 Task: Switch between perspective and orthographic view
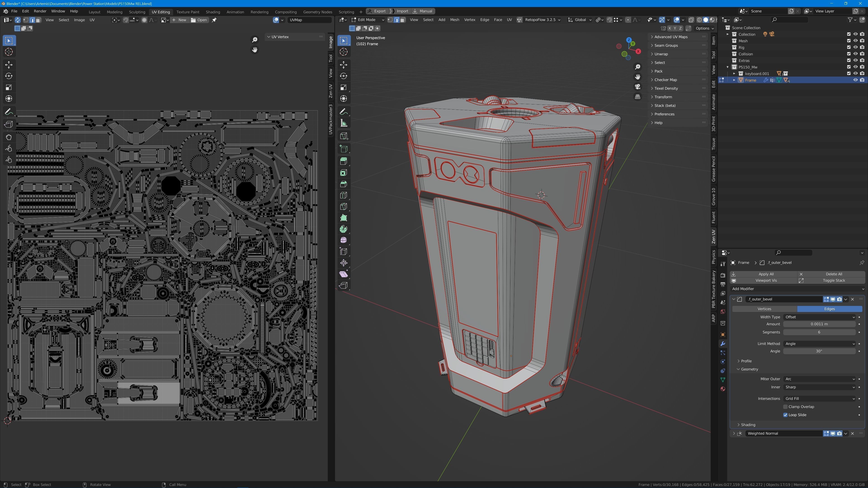pos(637,97)
